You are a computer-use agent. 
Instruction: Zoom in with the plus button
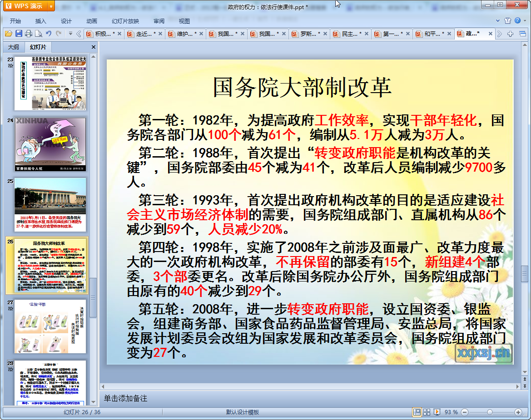[518, 412]
